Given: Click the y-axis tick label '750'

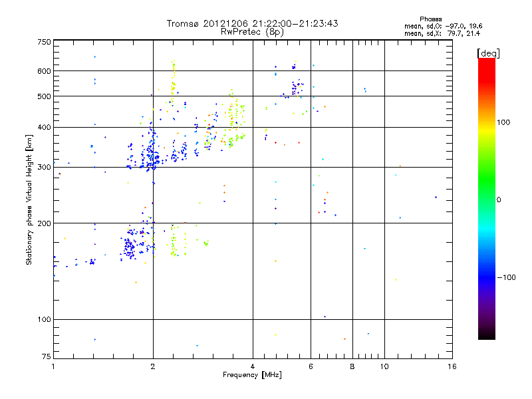Looking at the screenshot, I should 44,42.
